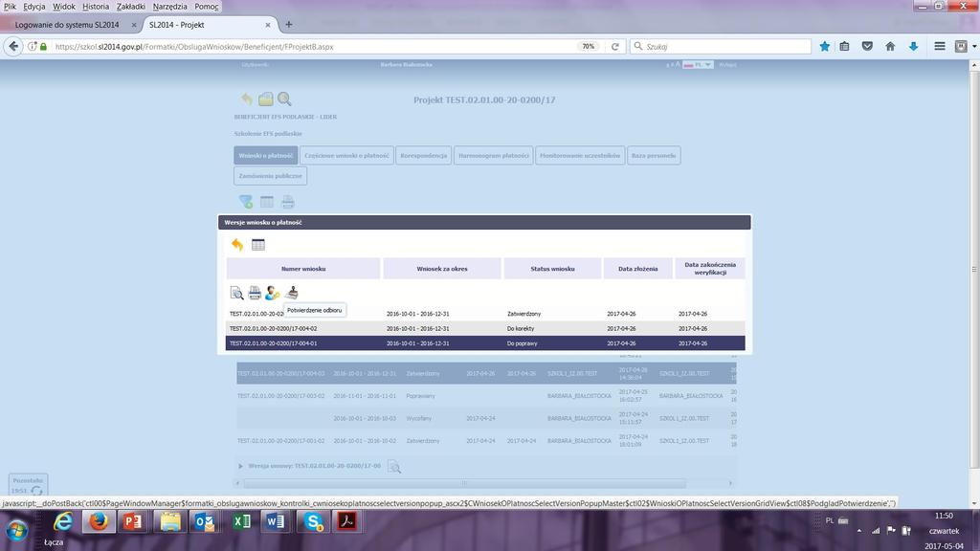Click Data zakończenia weryfikacji column header
The height and width of the screenshot is (551, 980).
click(x=710, y=269)
